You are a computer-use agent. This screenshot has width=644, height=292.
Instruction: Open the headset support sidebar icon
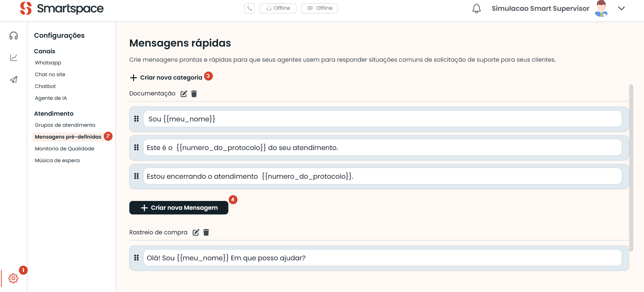[13, 36]
